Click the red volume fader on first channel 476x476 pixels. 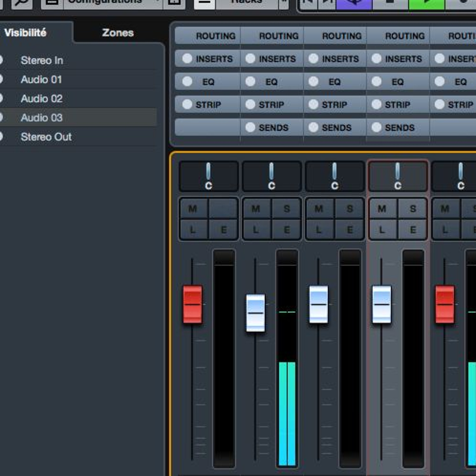(x=193, y=304)
